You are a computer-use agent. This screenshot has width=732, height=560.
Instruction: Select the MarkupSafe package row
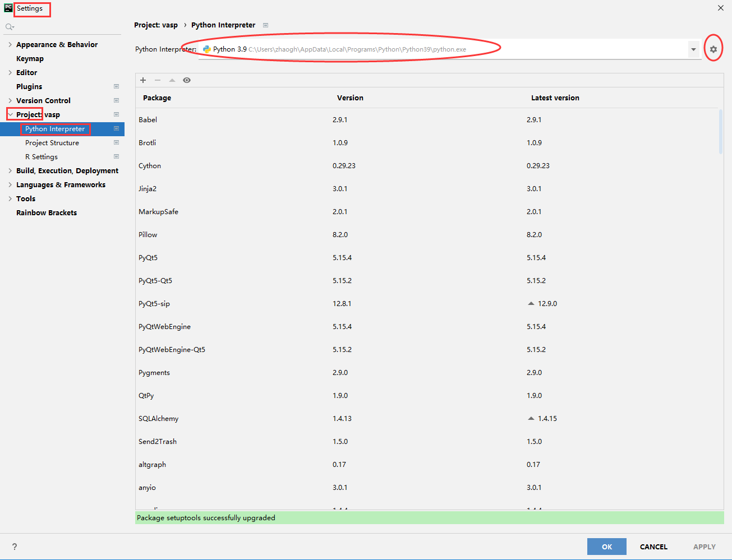coord(427,211)
